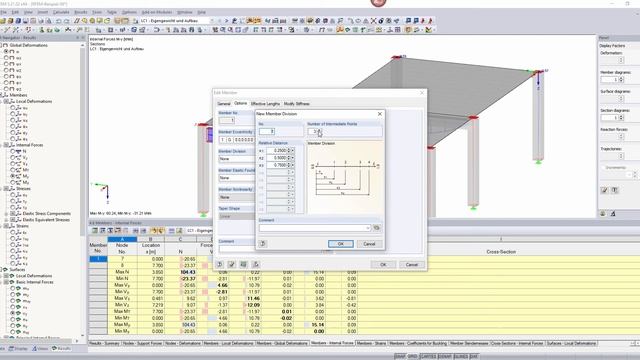The width and height of the screenshot is (640, 360).
Task: Toggle Members Local Deformations checkbox
Action: [7, 101]
